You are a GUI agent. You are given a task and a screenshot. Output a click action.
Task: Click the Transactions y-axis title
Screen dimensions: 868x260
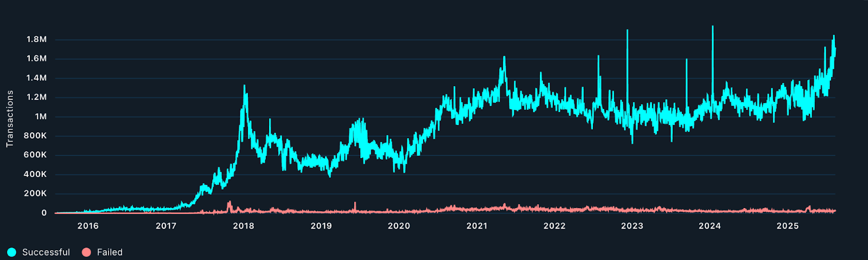click(9, 119)
